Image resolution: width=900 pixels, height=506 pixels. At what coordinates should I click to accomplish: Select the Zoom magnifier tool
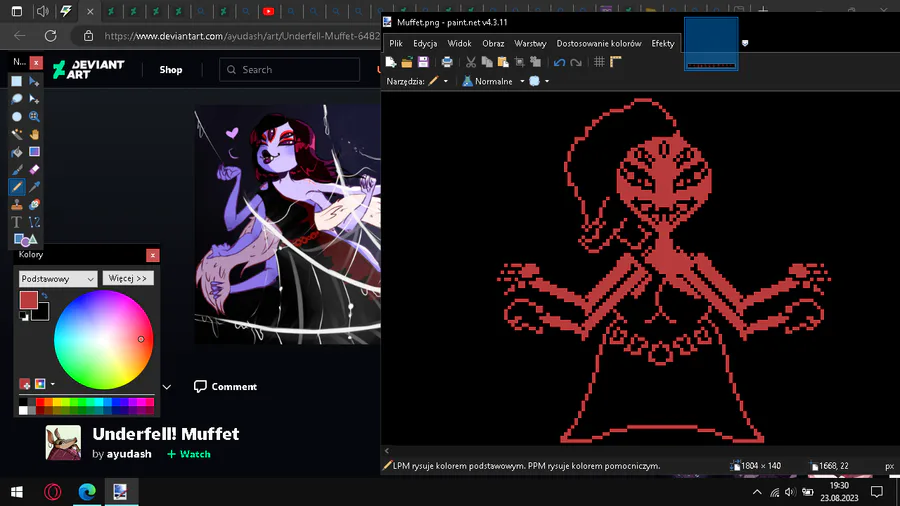tap(34, 116)
